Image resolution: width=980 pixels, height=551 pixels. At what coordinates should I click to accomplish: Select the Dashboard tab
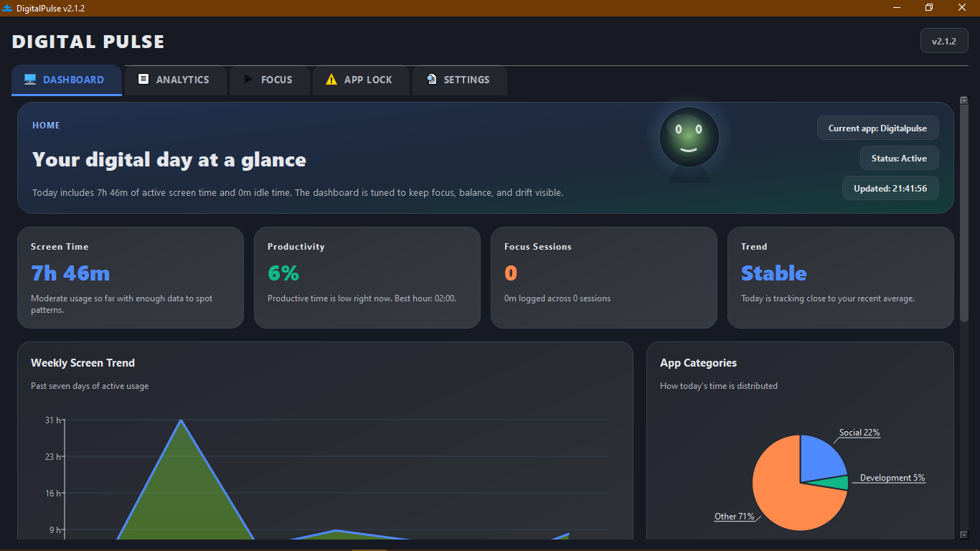click(67, 80)
